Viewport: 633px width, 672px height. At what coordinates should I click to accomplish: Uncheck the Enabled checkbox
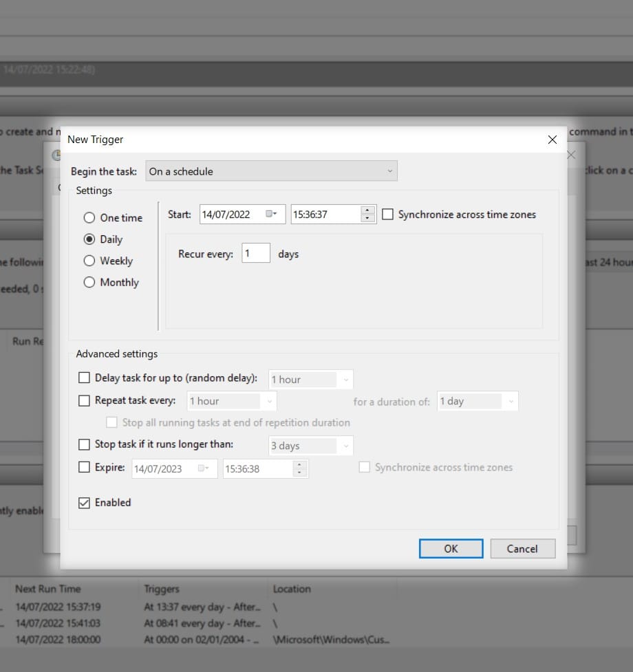click(84, 503)
